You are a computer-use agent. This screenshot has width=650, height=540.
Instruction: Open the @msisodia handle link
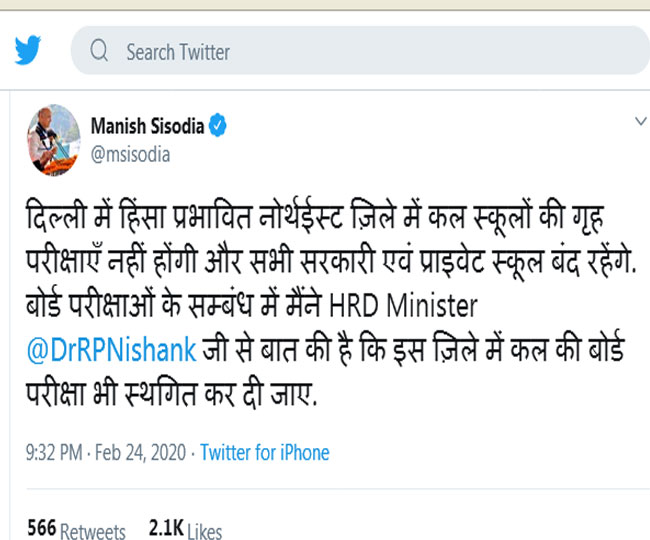pyautogui.click(x=130, y=154)
